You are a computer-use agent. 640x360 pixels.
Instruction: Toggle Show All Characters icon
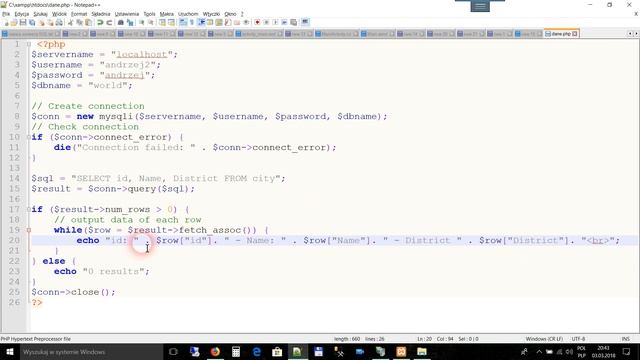coord(191,22)
